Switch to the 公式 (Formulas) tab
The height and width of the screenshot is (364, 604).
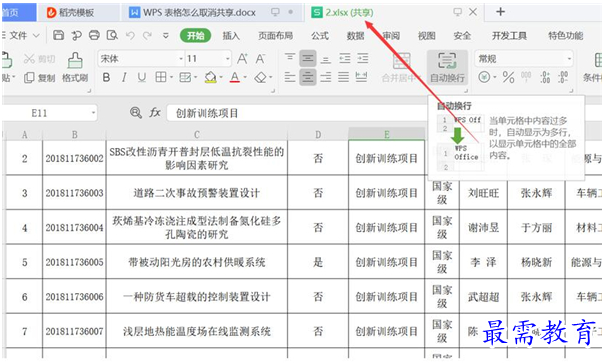pos(320,36)
